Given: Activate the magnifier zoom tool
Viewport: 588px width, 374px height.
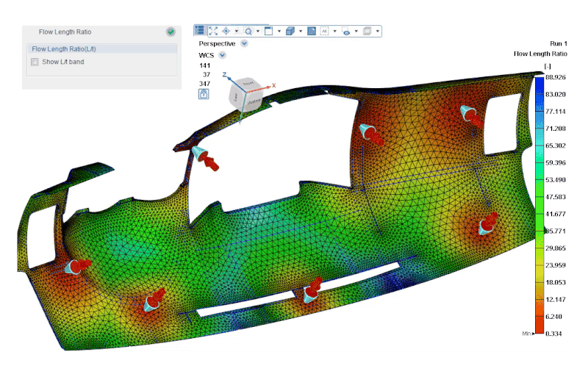Looking at the screenshot, I should tap(248, 31).
